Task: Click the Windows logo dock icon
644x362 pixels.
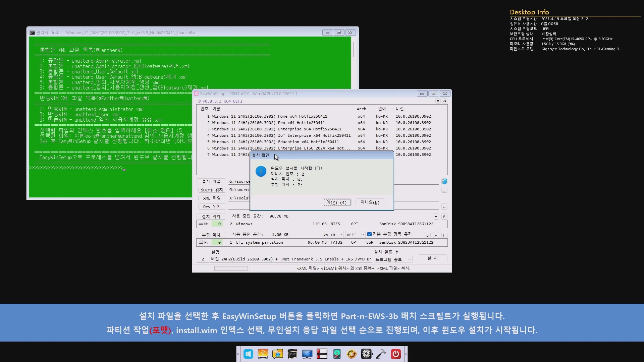Action: (x=248, y=354)
